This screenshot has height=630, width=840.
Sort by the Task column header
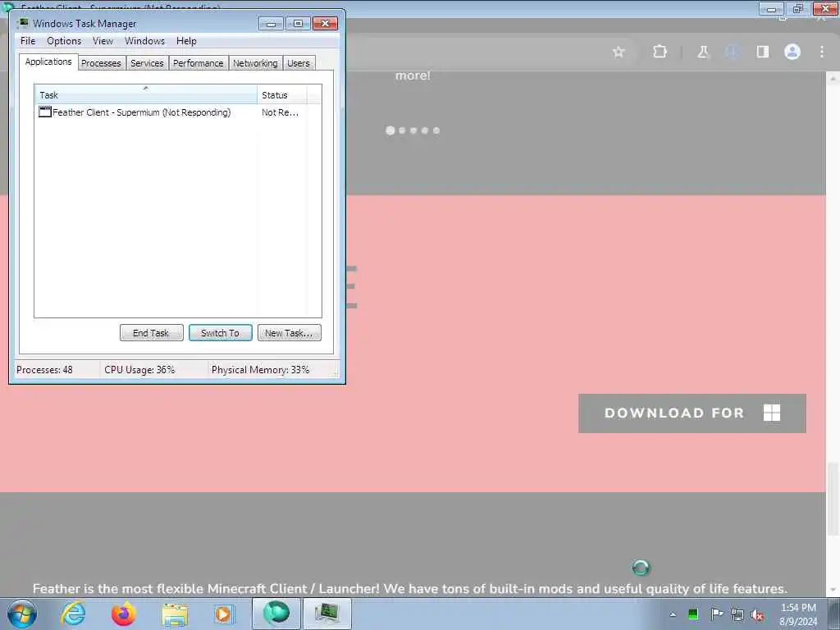pos(146,95)
